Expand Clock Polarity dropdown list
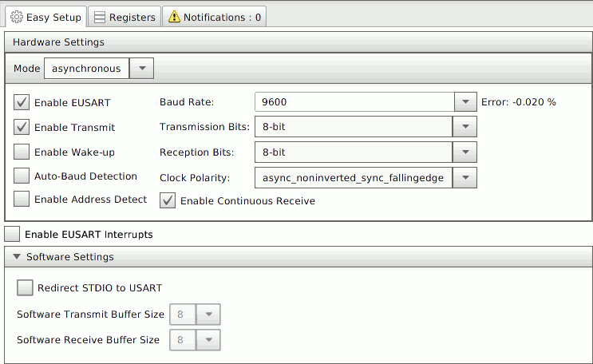Screen dimensions: 593x364 coord(465,177)
